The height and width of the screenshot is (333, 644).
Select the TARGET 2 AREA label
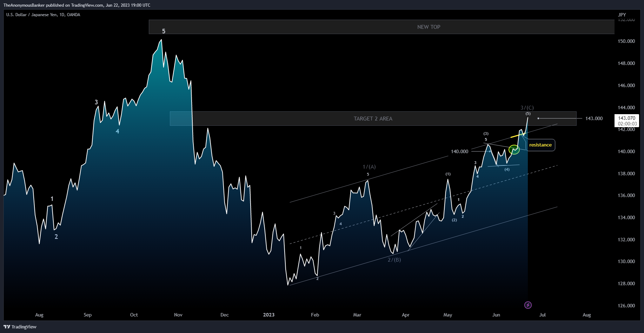point(373,119)
